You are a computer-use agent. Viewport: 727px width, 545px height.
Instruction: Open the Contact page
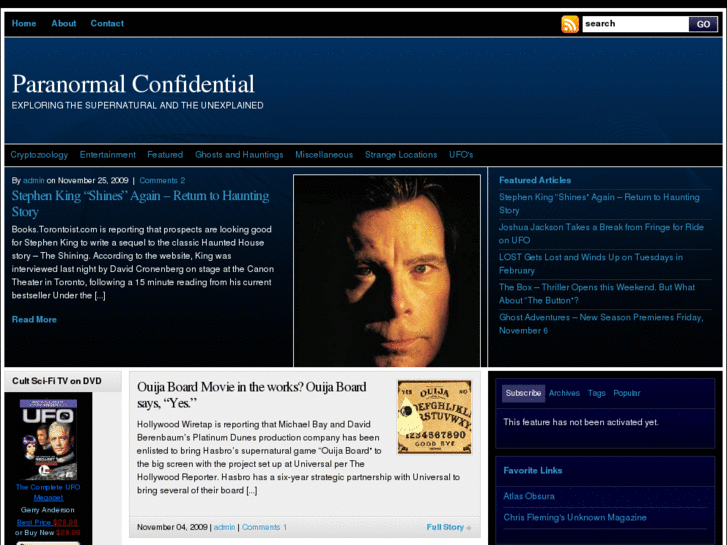(x=107, y=23)
